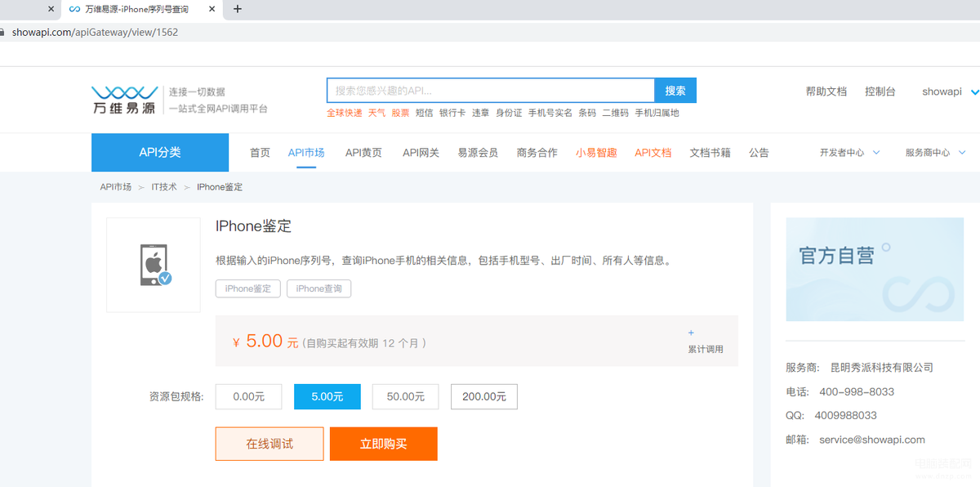Open the API黄页 nav item
980x487 pixels.
click(x=363, y=153)
